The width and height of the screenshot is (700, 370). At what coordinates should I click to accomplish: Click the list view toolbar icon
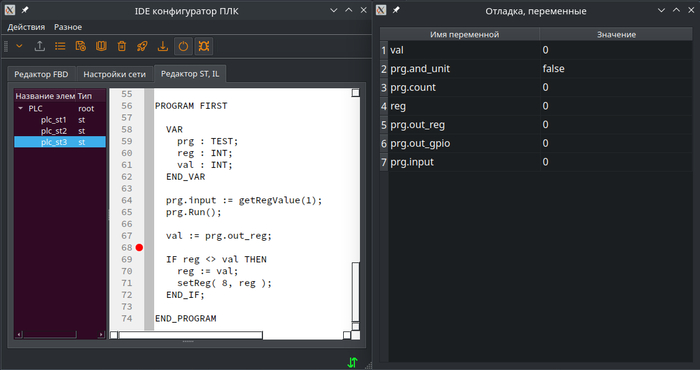(x=60, y=46)
